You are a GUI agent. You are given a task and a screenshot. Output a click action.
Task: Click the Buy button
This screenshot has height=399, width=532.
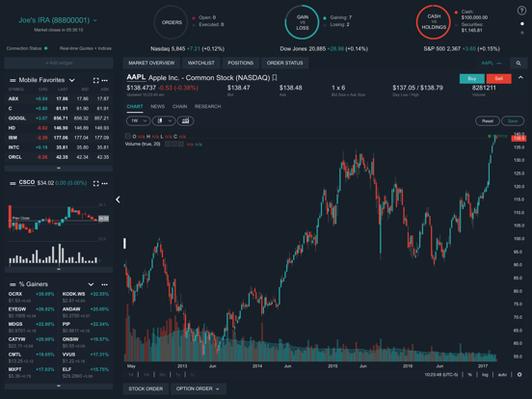[x=472, y=79]
